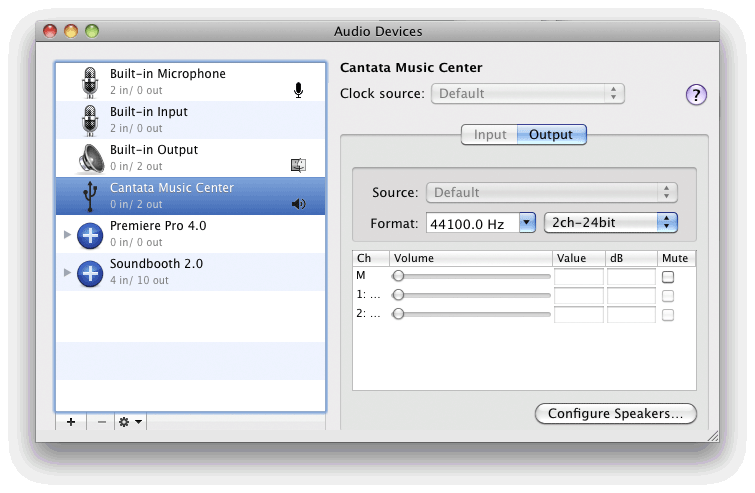Click the Built-in Microphone device icon
755x493 pixels.
pyautogui.click(x=91, y=82)
